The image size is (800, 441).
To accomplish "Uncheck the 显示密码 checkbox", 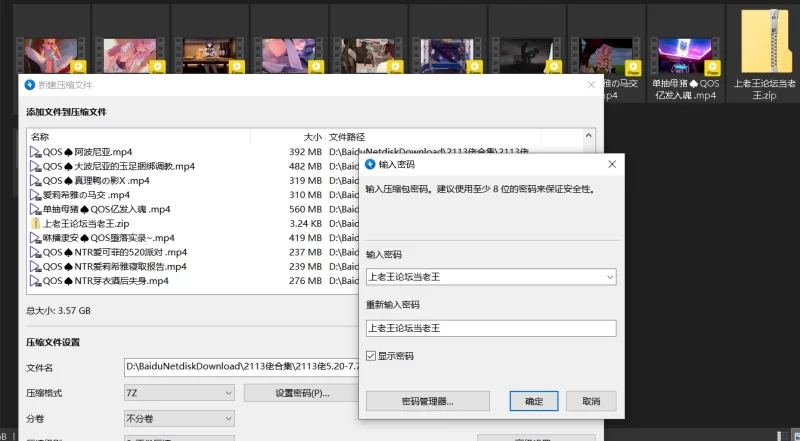I will (371, 355).
